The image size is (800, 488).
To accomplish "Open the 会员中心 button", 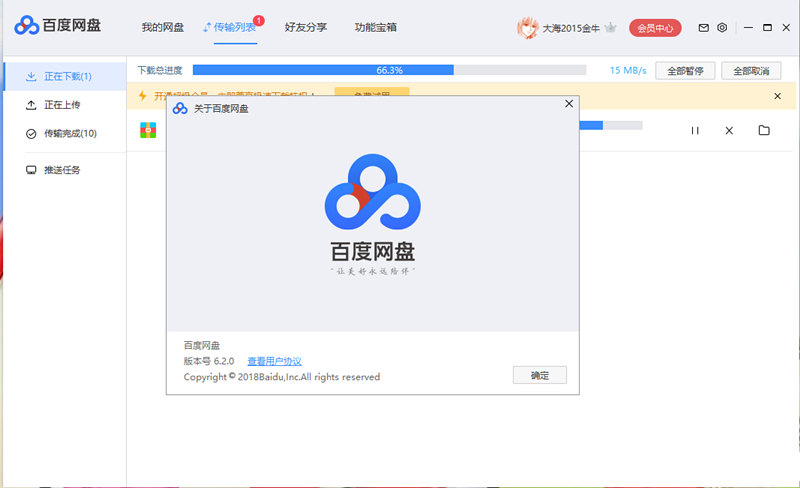I will pos(655,28).
